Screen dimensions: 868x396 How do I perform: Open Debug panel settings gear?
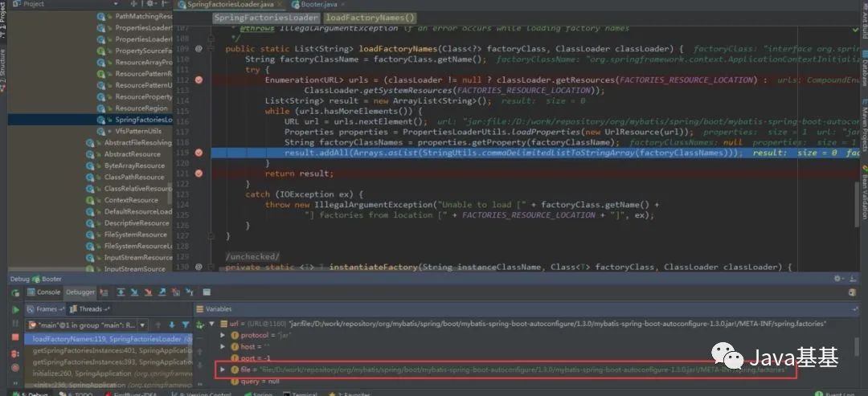pyautogui.click(x=837, y=278)
